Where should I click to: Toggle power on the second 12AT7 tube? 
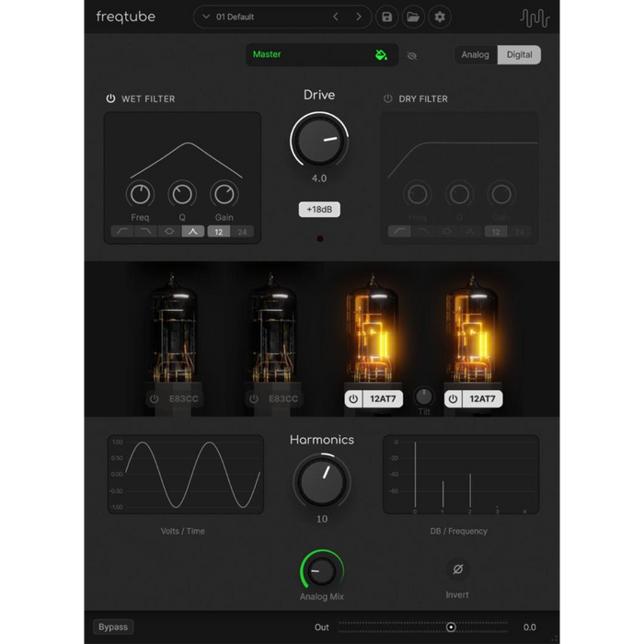click(453, 398)
